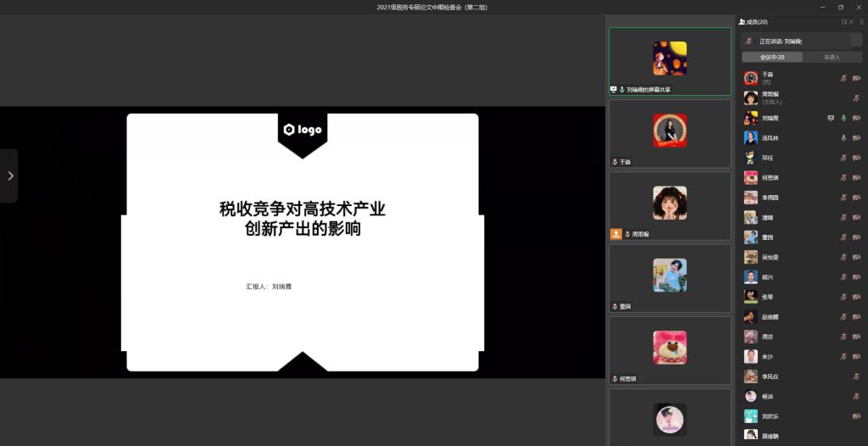Pop out the members panel window
The width and height of the screenshot is (868, 446).
point(843,21)
